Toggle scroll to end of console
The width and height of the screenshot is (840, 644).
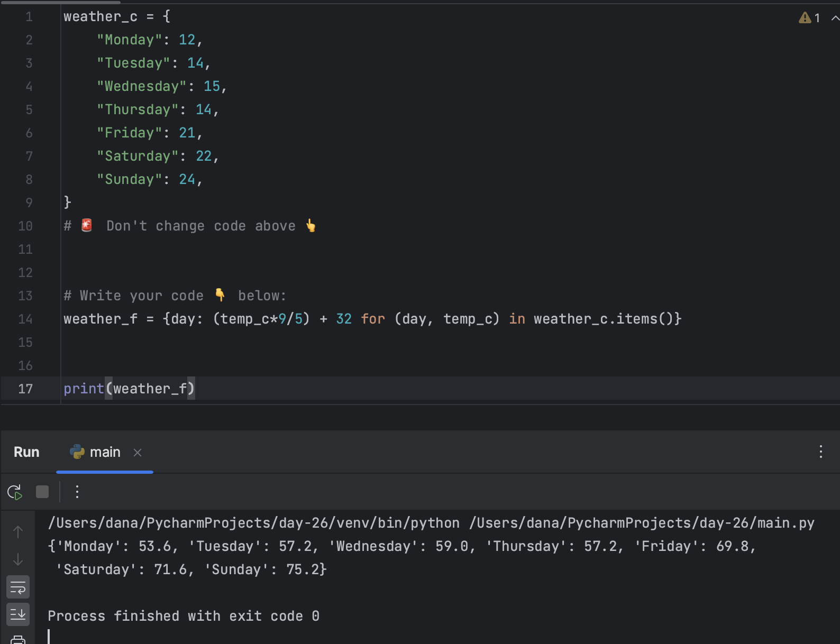point(18,614)
